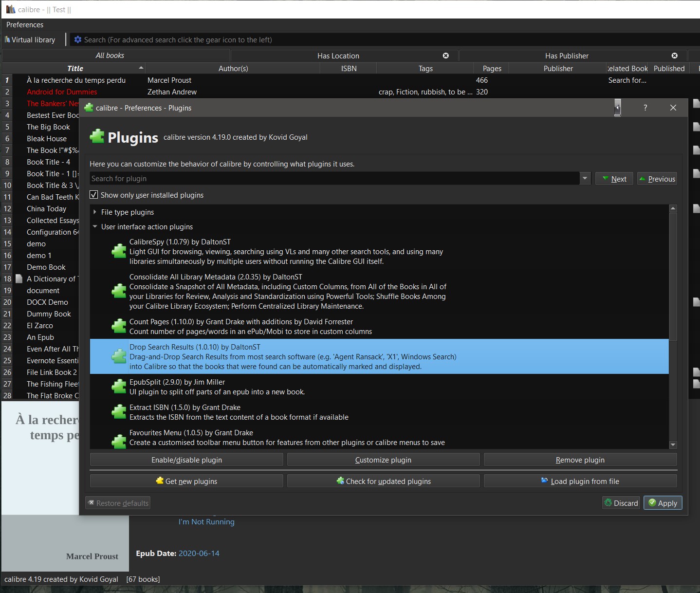Screen dimensions: 700x593
Task: Click Load plugin from file button
Action: (x=580, y=481)
